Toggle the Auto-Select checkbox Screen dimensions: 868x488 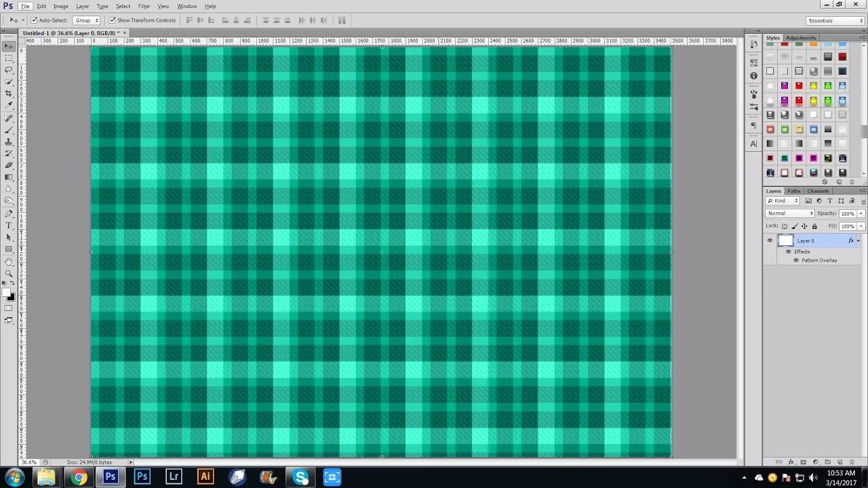coord(34,20)
